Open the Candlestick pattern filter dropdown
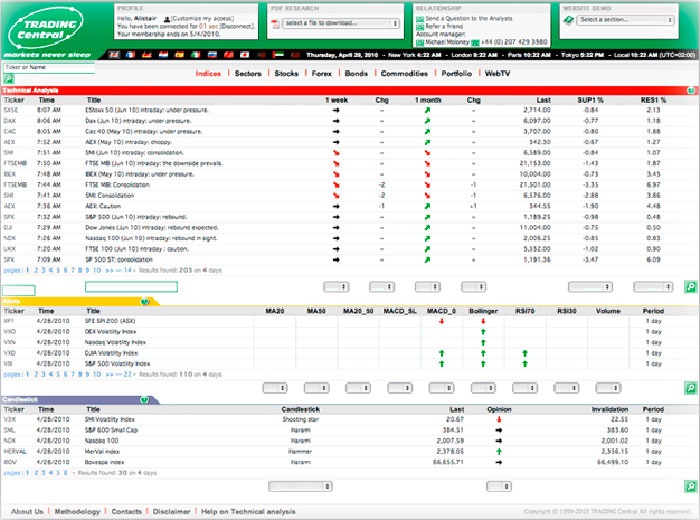700x520 pixels. pyautogui.click(x=301, y=487)
